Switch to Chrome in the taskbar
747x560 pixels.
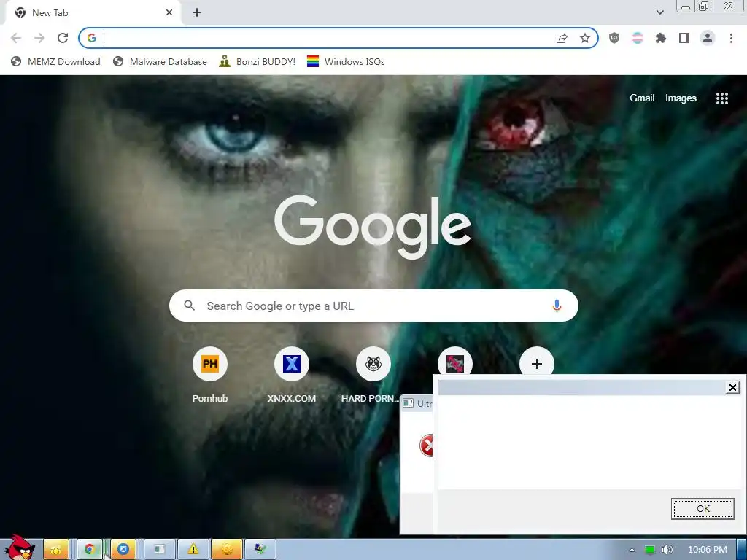click(90, 550)
